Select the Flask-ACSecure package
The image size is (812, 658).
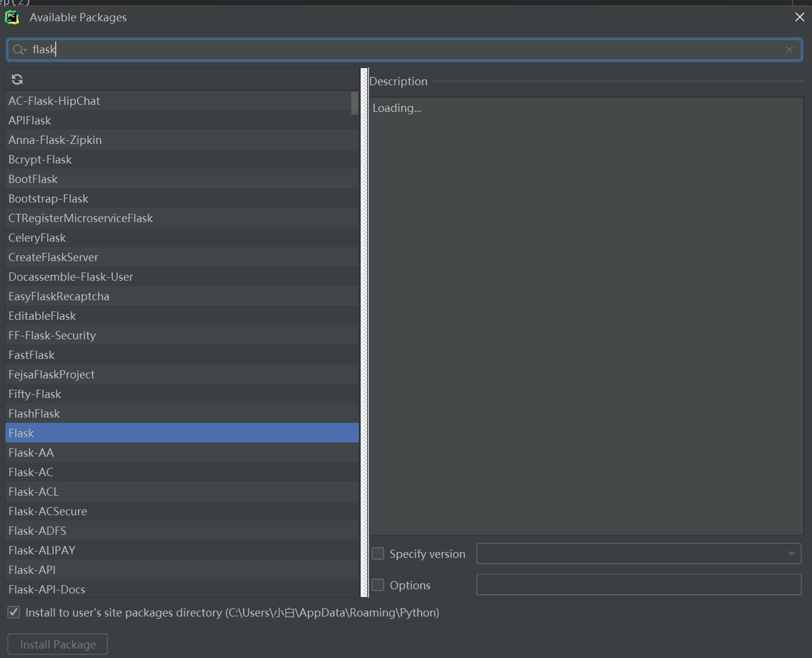pos(182,511)
